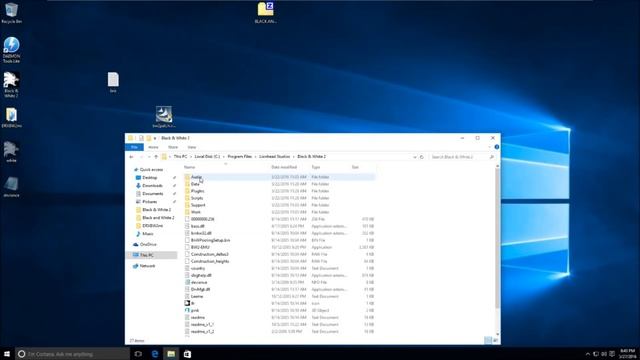
Task: Select Black and White 2 pinned folder
Action: click(158, 218)
